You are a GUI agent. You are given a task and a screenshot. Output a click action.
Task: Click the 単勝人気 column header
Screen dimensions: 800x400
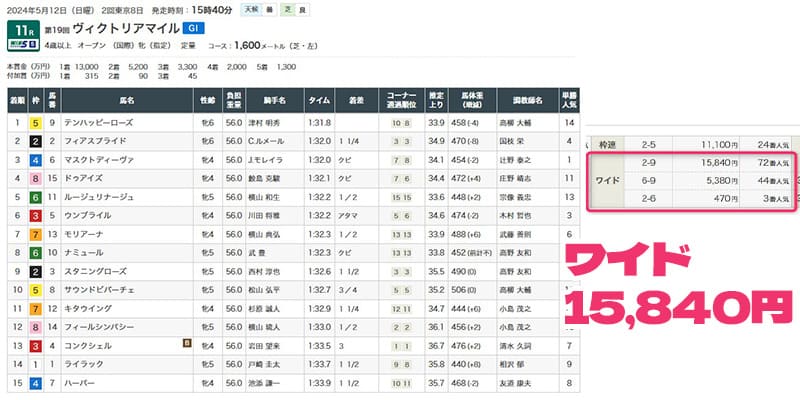coord(569,101)
